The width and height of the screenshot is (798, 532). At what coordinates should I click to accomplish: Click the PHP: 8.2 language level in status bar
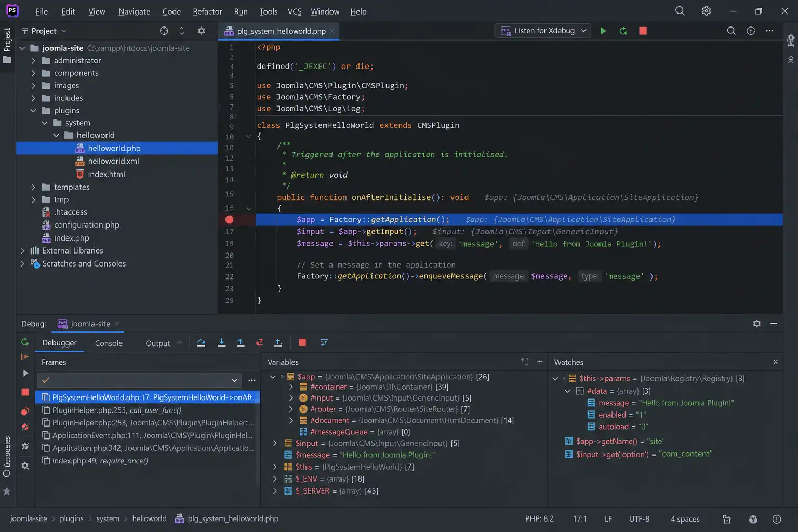coord(539,518)
